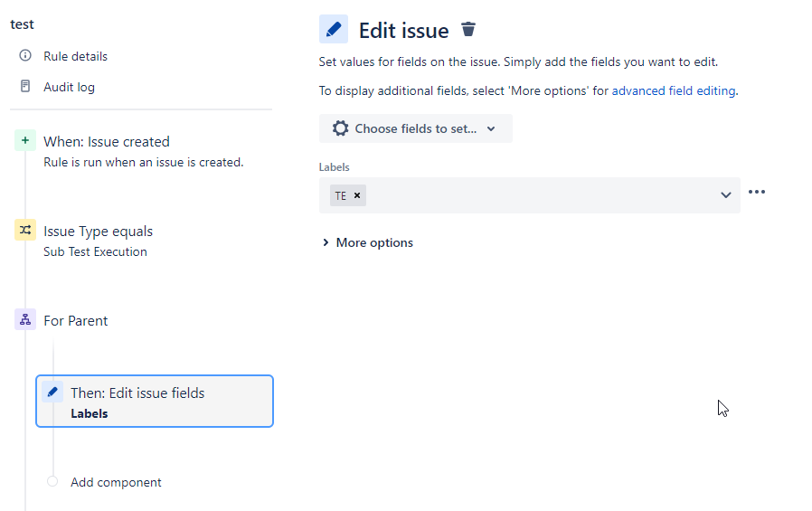Click the trash delete icon beside Edit issue

[x=468, y=30]
